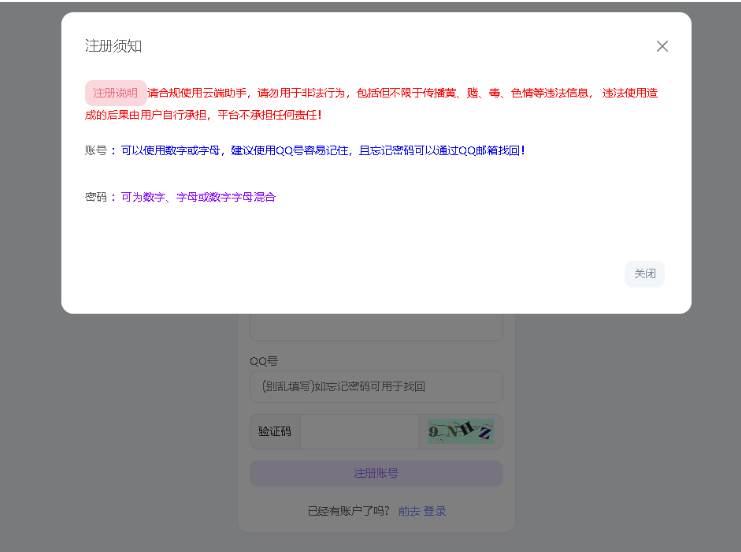Click the 注册须知 dialog title
Viewport: 741px width, 552px height.
pos(113,46)
